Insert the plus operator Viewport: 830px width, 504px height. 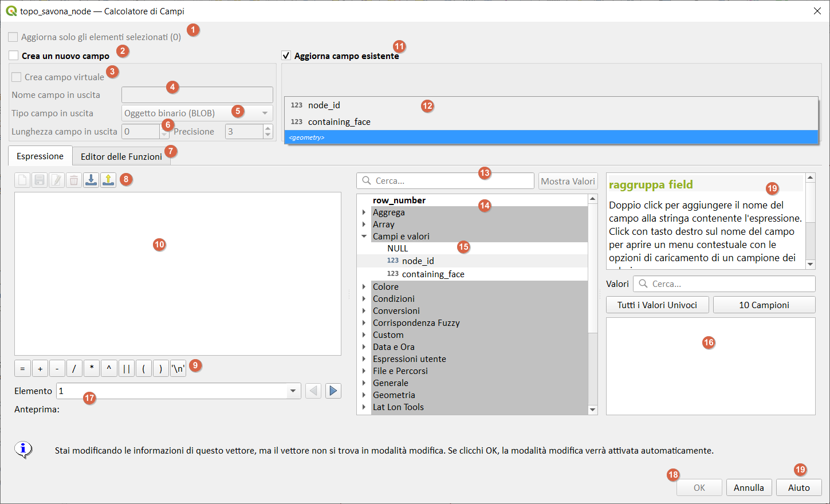click(40, 368)
